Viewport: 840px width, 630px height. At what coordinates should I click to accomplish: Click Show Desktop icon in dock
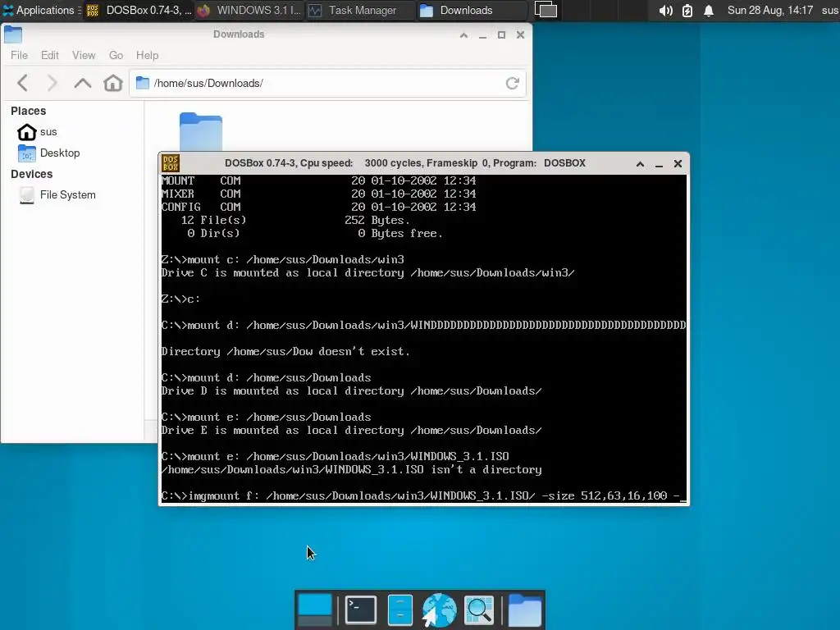314,610
